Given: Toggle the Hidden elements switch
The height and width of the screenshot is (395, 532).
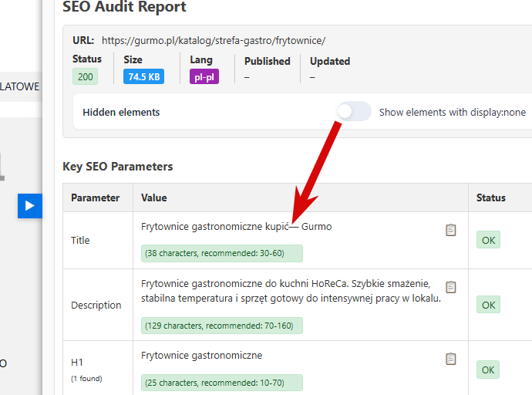Looking at the screenshot, I should pos(354,112).
